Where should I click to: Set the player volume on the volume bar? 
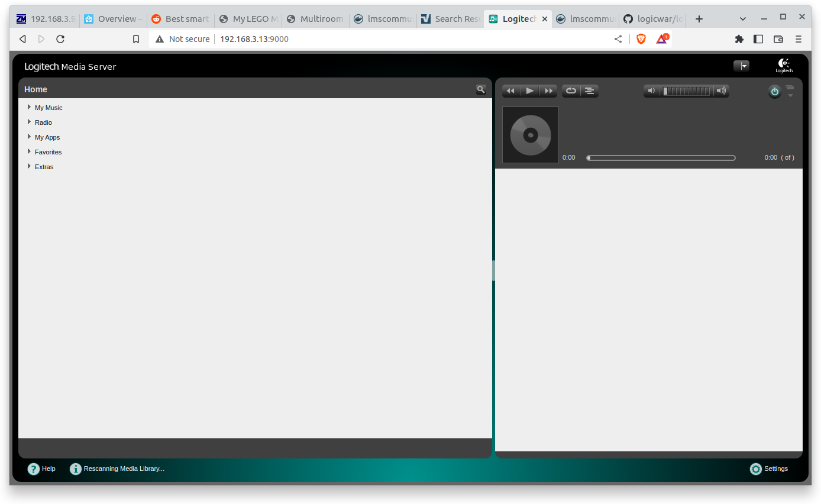[x=686, y=91]
